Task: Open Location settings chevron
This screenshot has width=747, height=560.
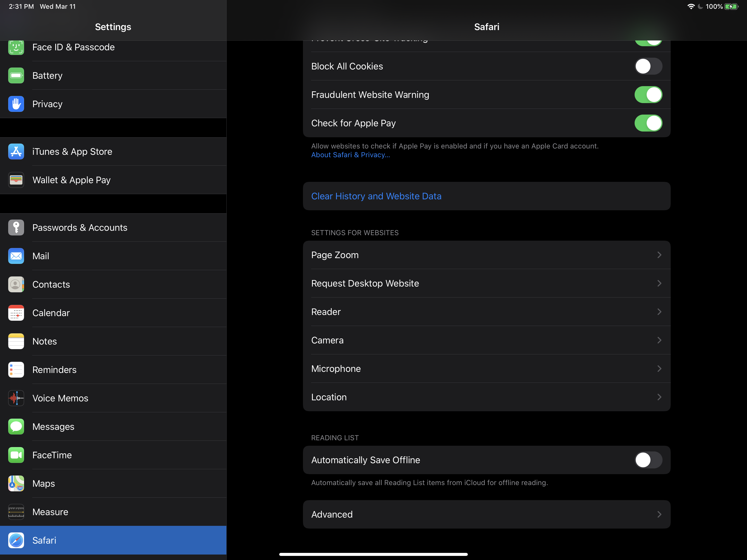Action: 659,397
